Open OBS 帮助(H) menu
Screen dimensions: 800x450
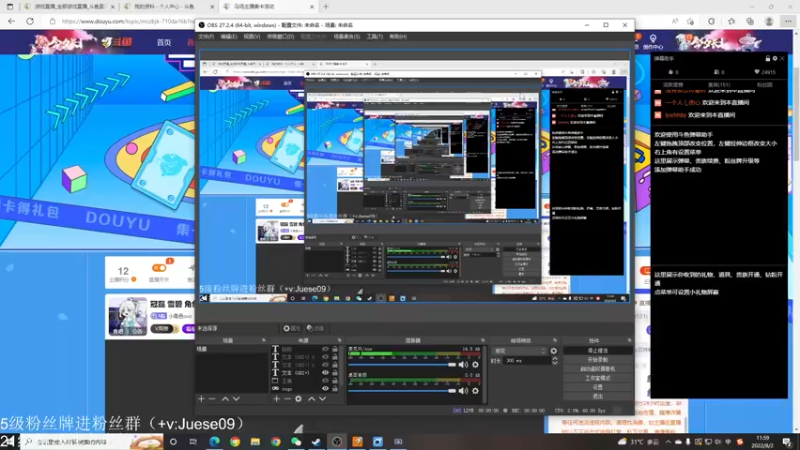click(398, 37)
